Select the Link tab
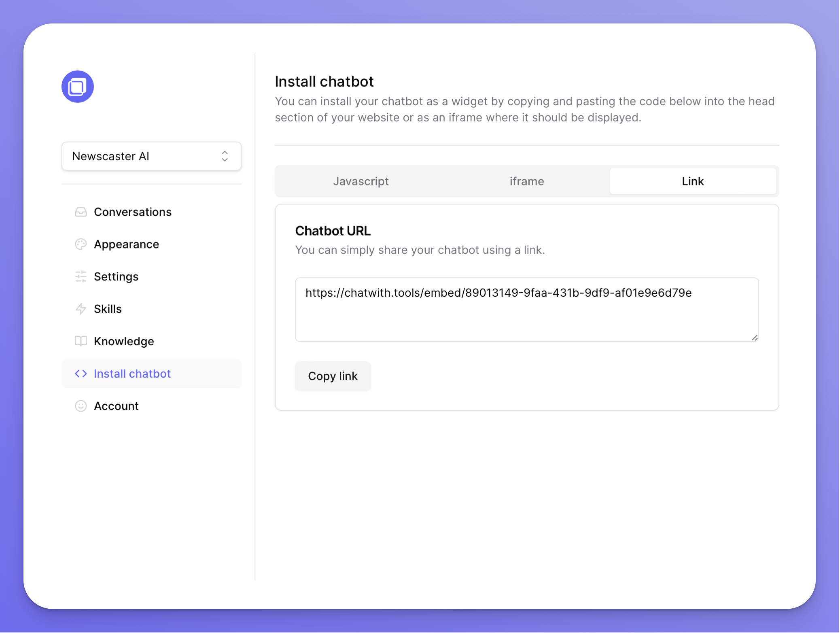This screenshot has height=633, width=840. click(692, 181)
